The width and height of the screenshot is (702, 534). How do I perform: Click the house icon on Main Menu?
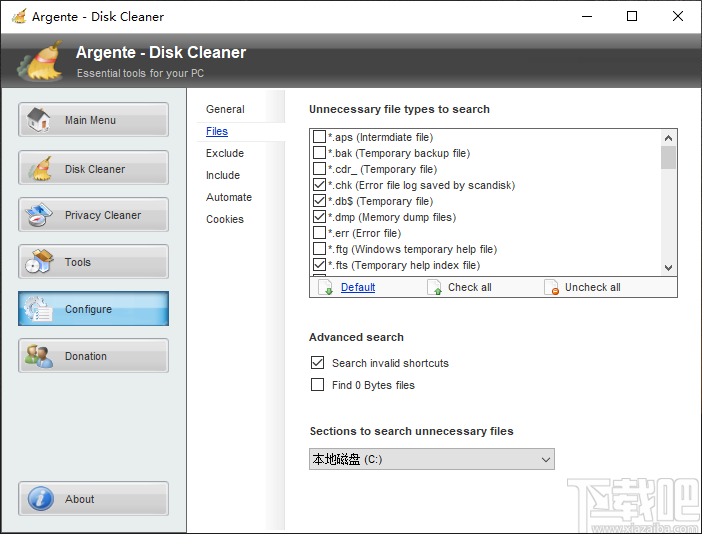click(x=39, y=120)
